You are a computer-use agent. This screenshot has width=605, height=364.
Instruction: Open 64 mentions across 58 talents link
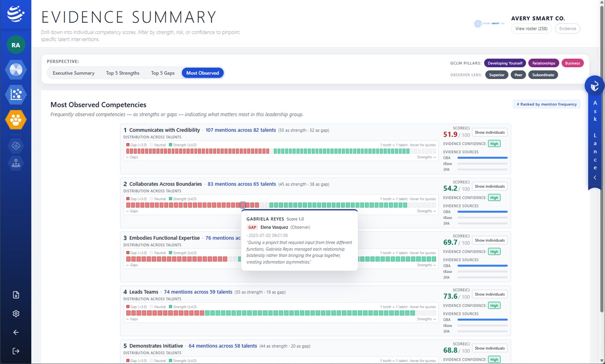click(x=223, y=346)
